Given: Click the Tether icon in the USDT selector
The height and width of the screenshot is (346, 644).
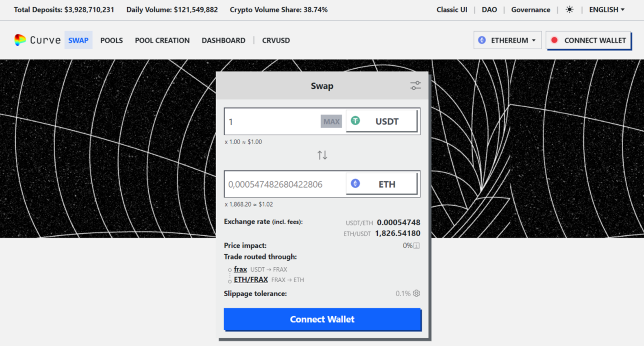Looking at the screenshot, I should pos(355,121).
